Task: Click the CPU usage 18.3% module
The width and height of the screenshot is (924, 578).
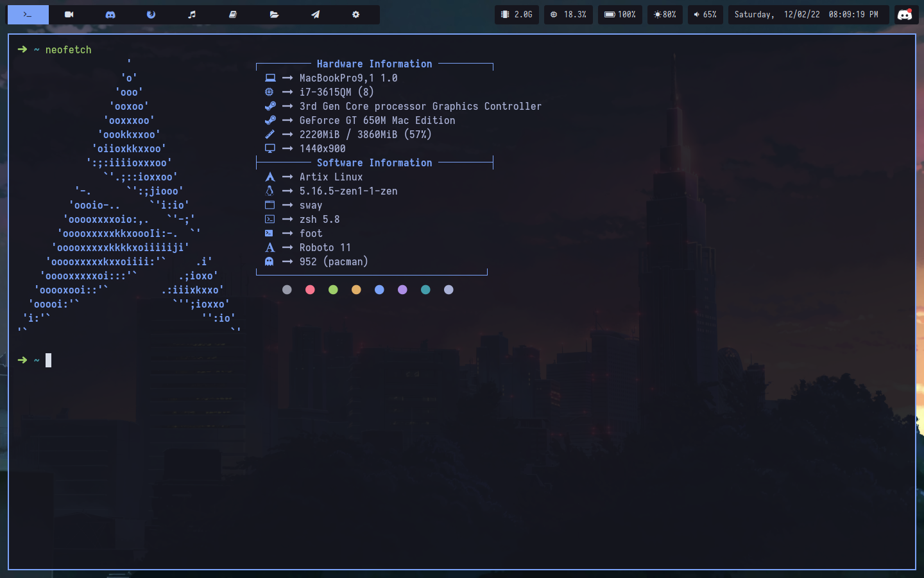Action: [568, 14]
